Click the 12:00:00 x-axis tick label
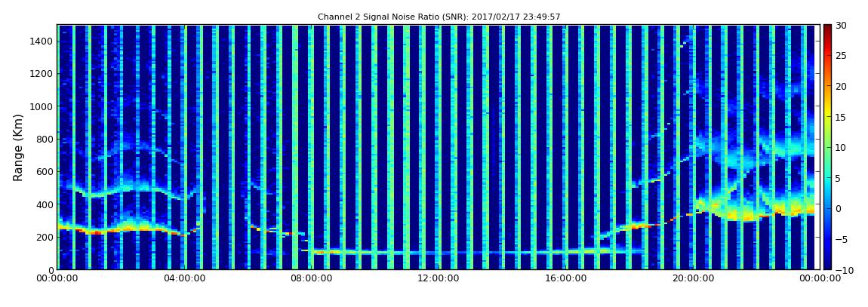 click(439, 279)
